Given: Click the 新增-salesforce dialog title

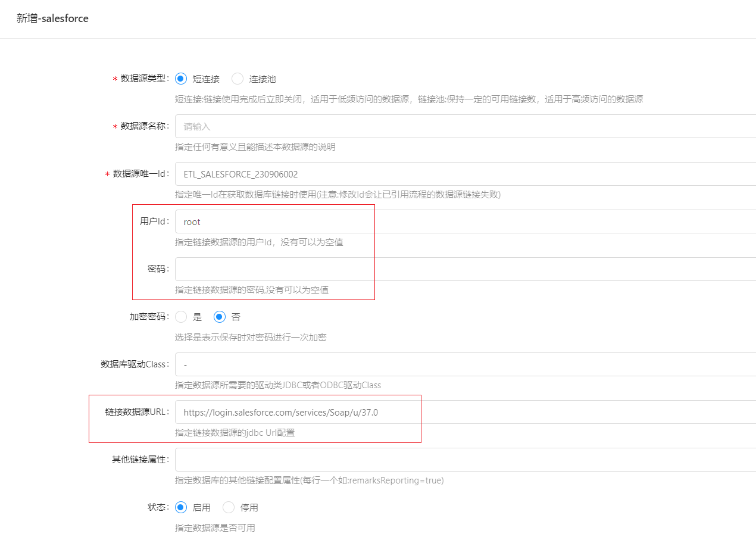Looking at the screenshot, I should click(52, 18).
